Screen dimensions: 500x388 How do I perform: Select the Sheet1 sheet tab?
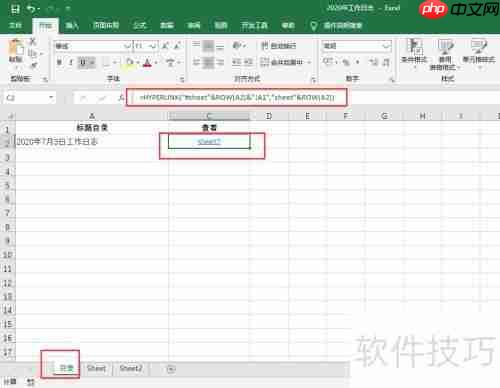(96, 368)
